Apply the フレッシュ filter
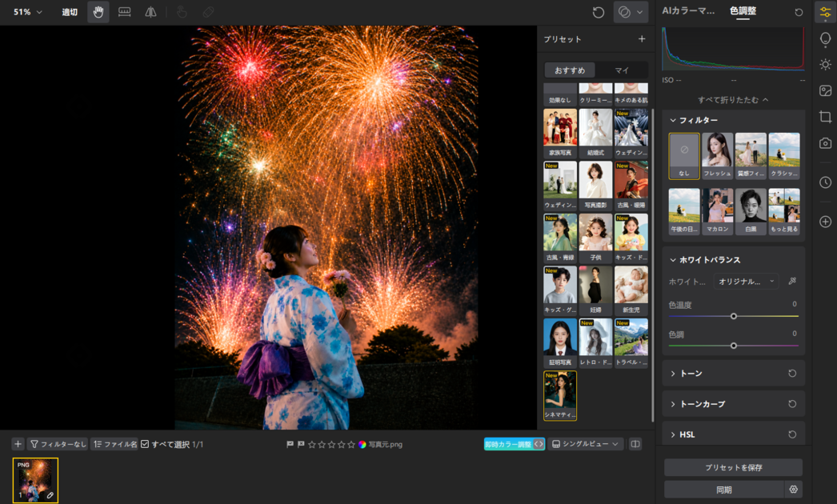 (x=717, y=155)
